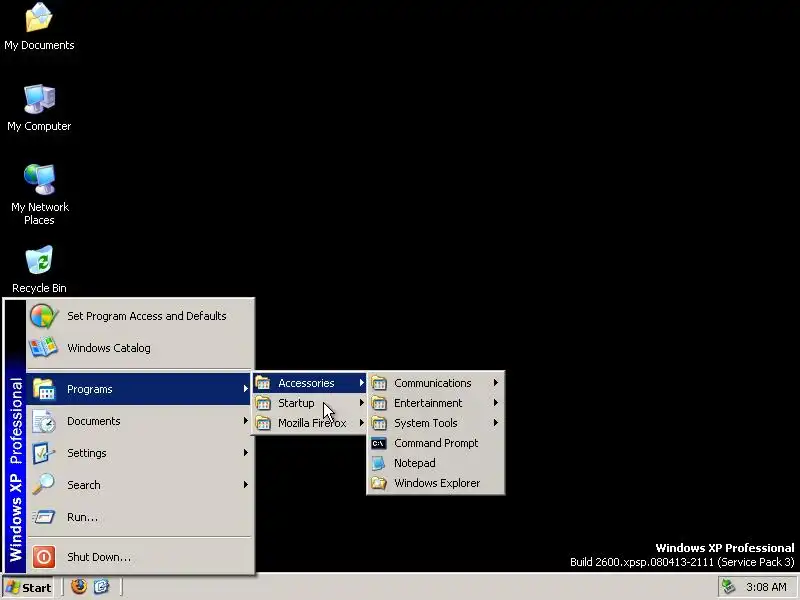Image resolution: width=800 pixels, height=600 pixels.
Task: Expand the Documents submenu arrow
Action: (x=245, y=421)
